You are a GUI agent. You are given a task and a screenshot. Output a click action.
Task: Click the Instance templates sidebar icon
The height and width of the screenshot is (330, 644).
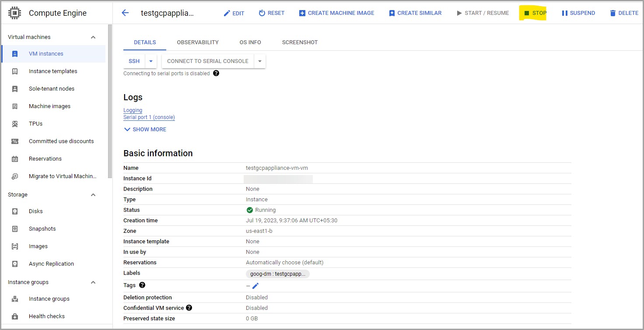click(x=15, y=71)
